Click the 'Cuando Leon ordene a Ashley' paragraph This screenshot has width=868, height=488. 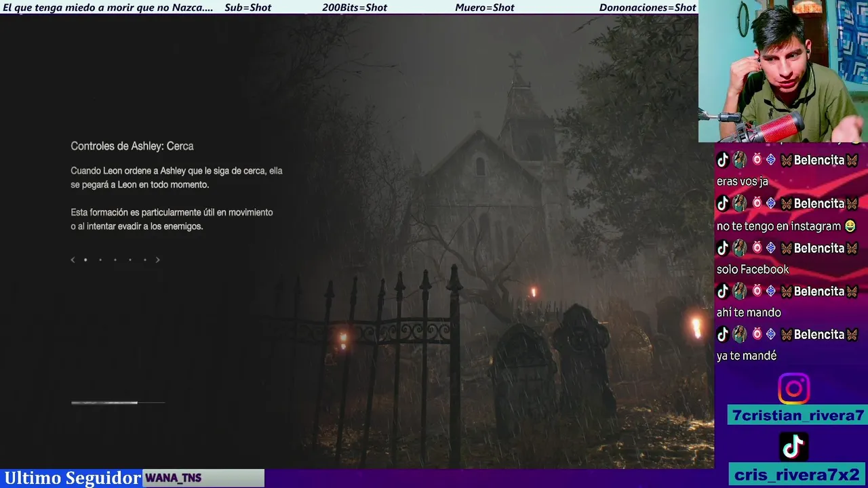[x=176, y=178]
